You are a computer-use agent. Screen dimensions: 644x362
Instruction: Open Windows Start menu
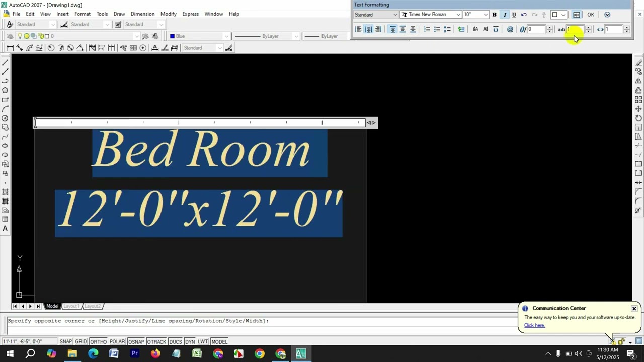(x=10, y=354)
